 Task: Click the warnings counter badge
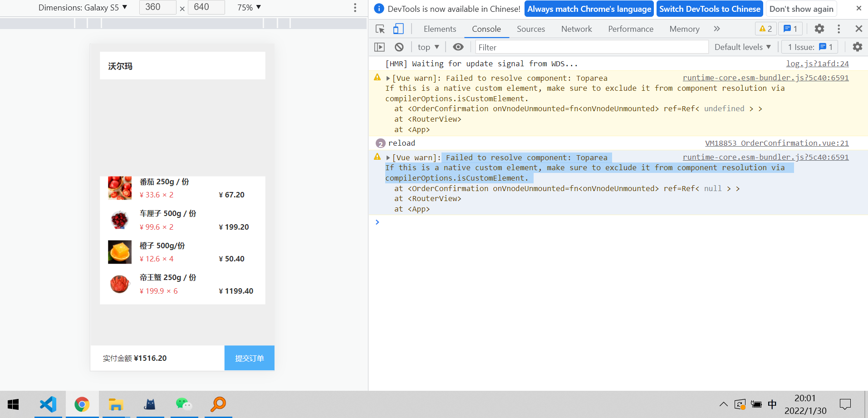tap(765, 28)
